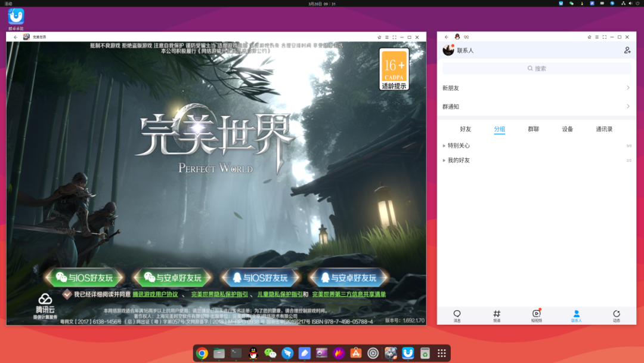Enter fullscreen in the 完美世界 window
644x363 pixels.
(394, 37)
